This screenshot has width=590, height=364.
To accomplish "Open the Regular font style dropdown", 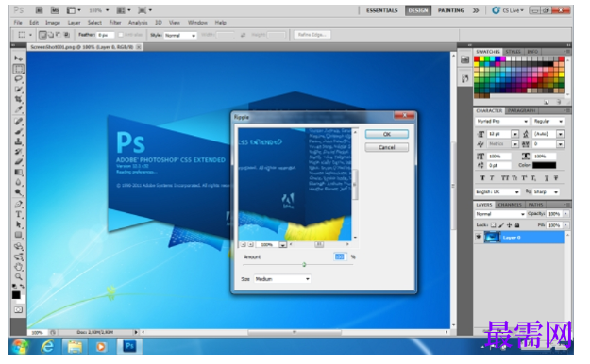I will coord(548,121).
